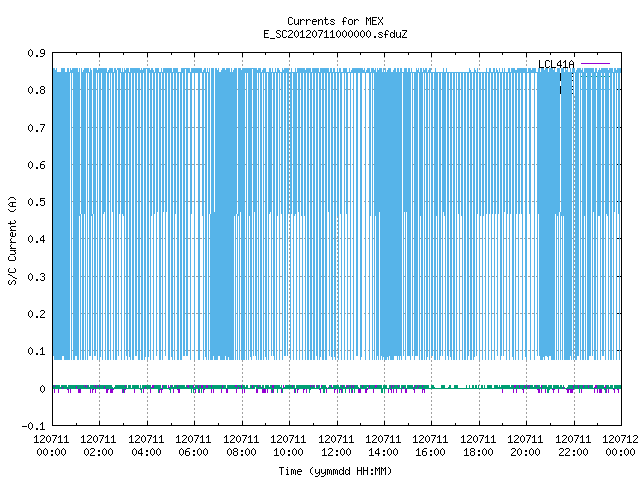Screen dimensions: 640x480
Task: Click the y-axis value 0.2
Action: point(37,314)
